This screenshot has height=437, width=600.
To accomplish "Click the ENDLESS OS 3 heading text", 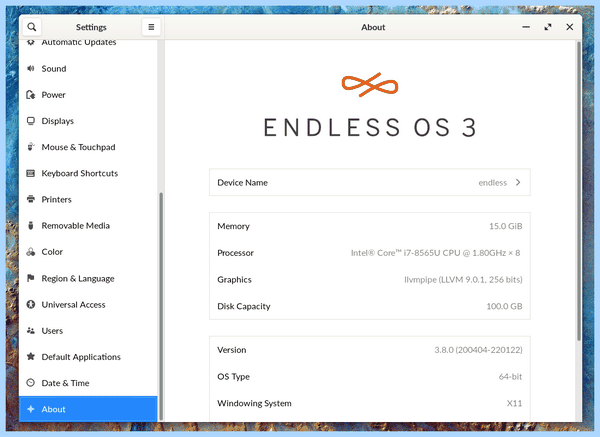I will 370,127.
